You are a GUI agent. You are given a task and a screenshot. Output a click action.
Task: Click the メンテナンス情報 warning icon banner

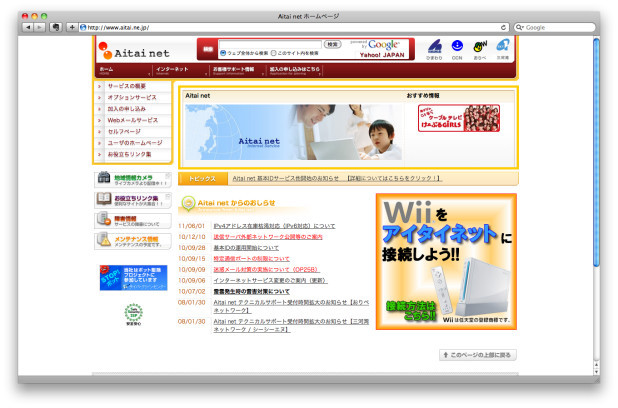tap(133, 241)
